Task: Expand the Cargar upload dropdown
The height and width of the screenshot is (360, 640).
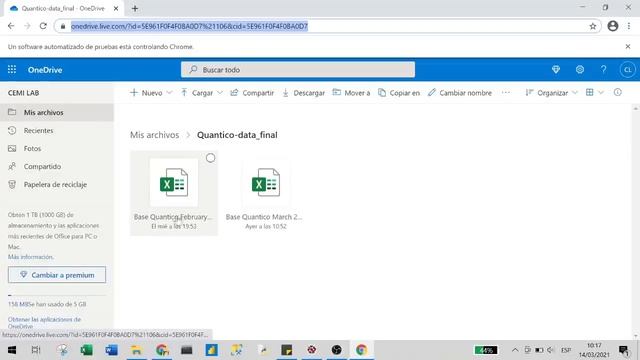Action: coord(220,93)
